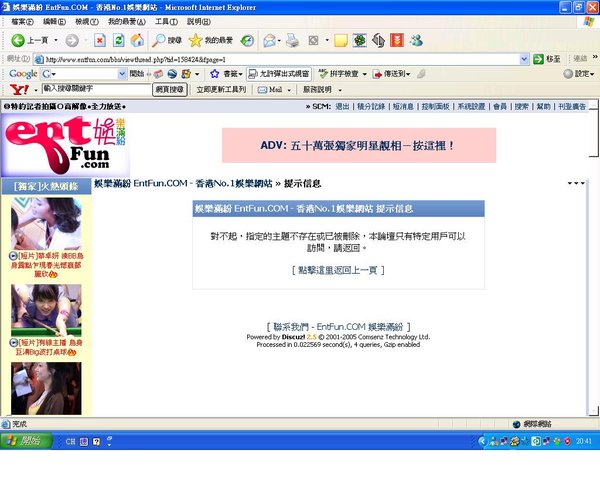
Task: Expand the Google search box dropdown
Action: coord(122,73)
